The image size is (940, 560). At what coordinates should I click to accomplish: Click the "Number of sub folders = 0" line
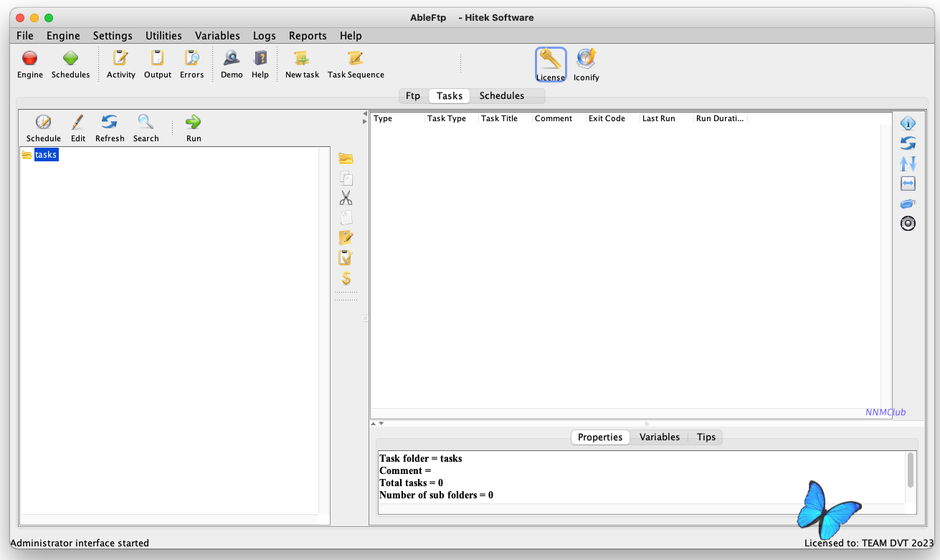coord(436,495)
